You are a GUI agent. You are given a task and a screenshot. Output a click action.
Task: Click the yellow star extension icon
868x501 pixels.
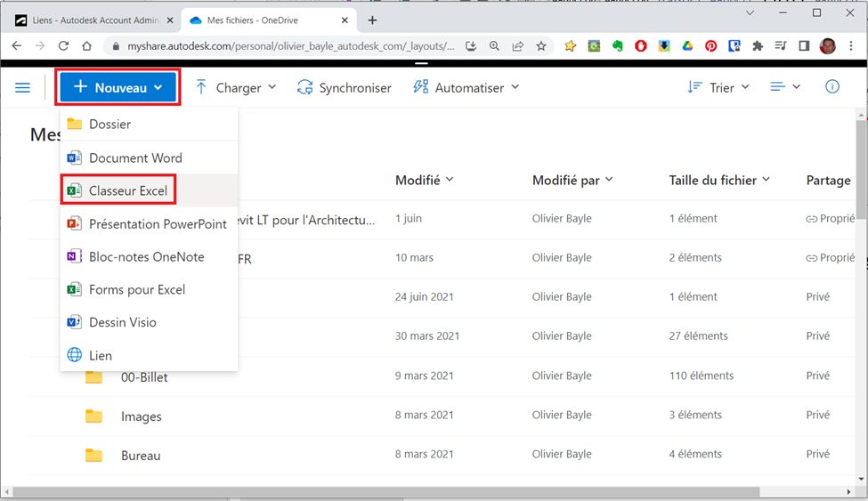click(570, 46)
